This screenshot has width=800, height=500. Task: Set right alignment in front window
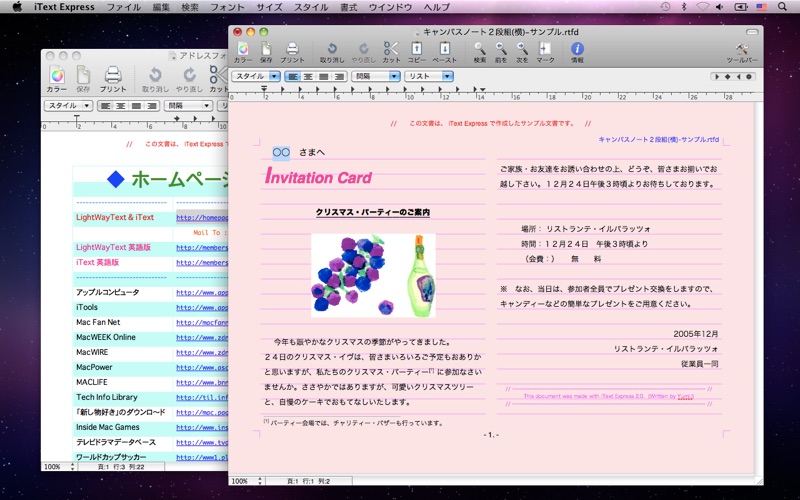(x=339, y=77)
